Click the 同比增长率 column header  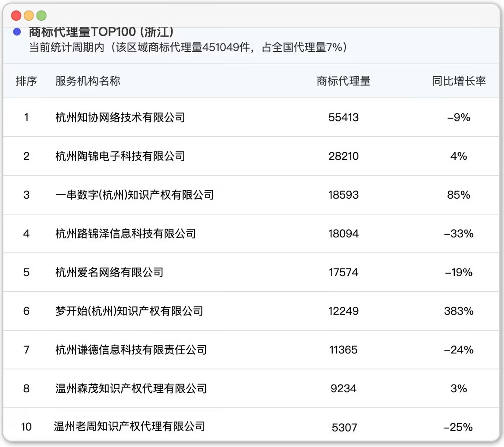459,81
